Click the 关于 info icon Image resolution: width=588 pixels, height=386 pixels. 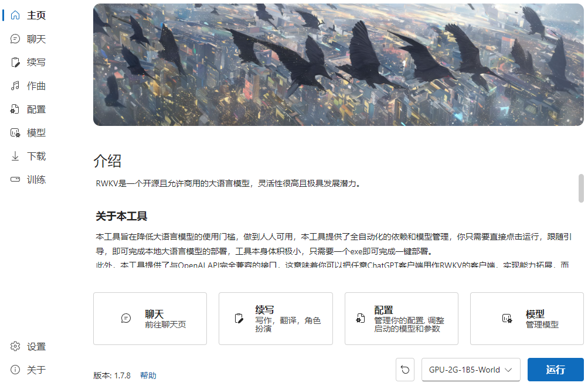click(15, 370)
